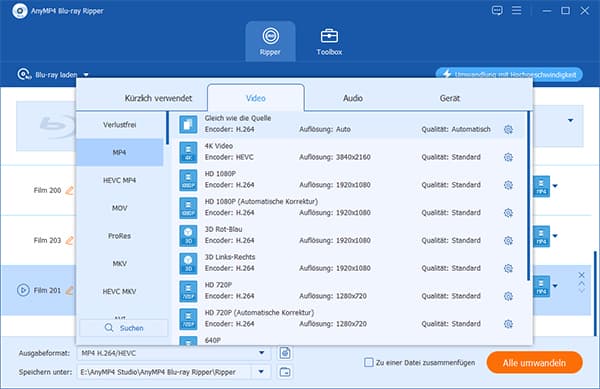
Task: Select the ProRes format category
Action: [x=120, y=236]
